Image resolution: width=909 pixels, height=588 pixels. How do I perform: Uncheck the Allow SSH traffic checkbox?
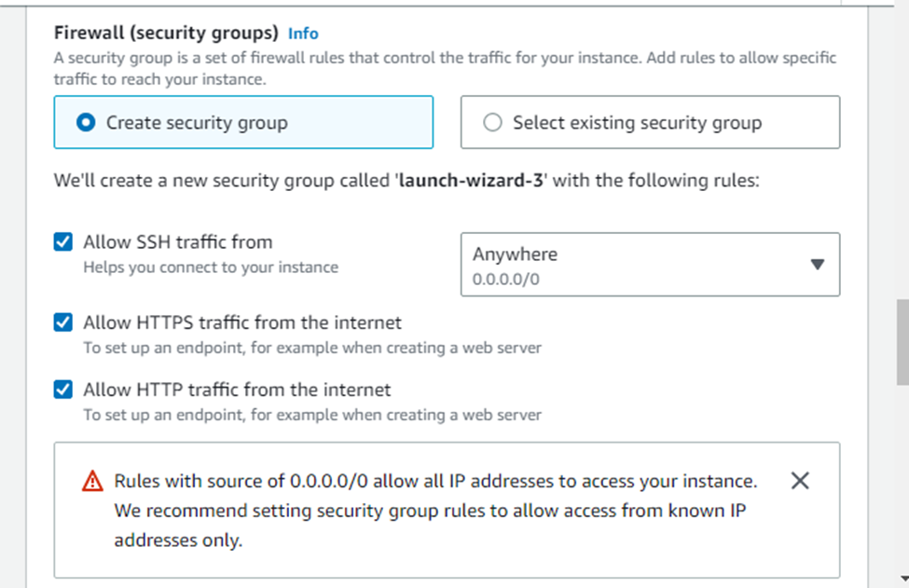(63, 242)
